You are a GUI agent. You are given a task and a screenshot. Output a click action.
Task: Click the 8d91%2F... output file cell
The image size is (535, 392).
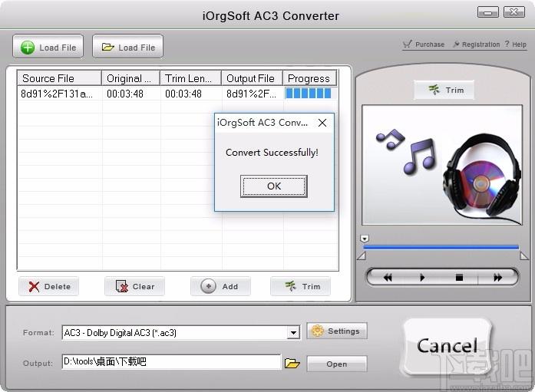coord(252,94)
